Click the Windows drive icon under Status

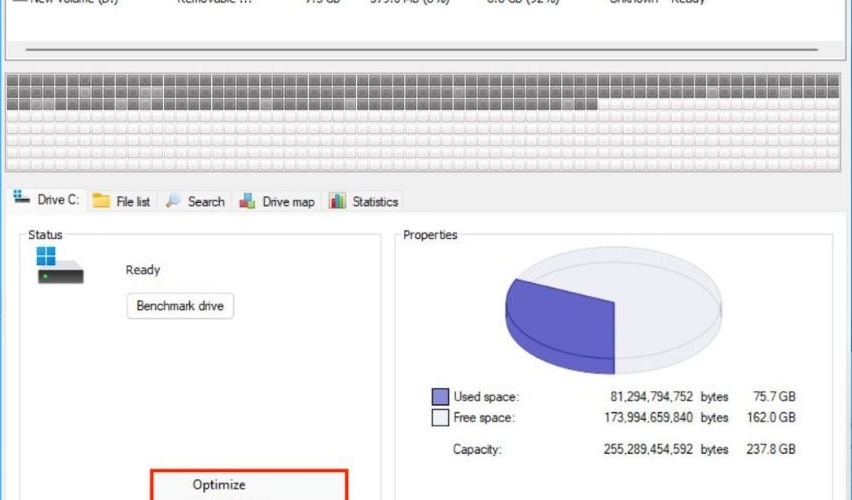(x=59, y=266)
